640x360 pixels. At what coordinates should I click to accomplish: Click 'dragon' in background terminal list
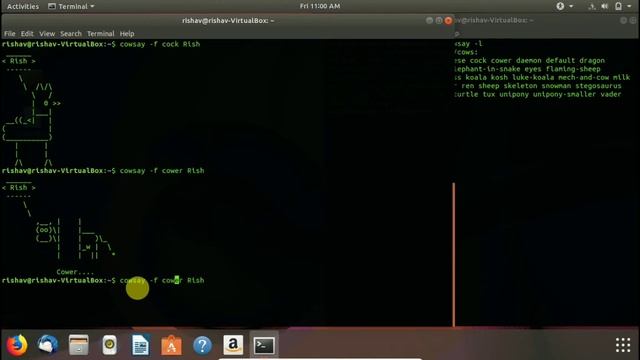[592, 60]
